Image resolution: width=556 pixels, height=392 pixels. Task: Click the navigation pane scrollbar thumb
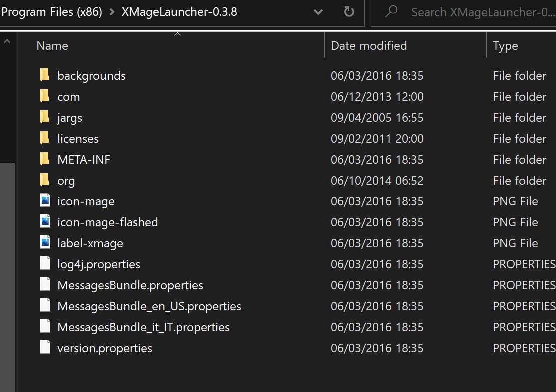point(7,277)
